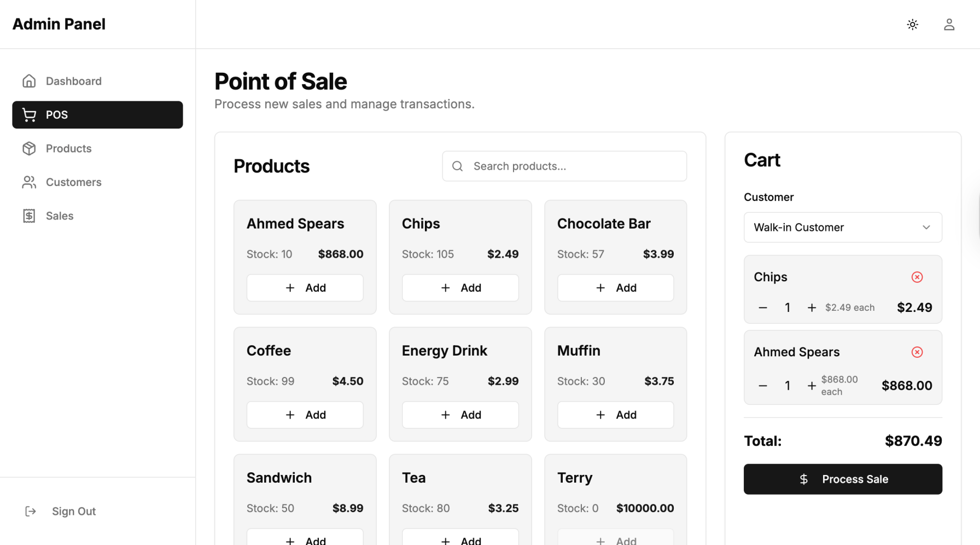Add Energy Drink to the cart
Screen dimensions: 980x545
[x=460, y=414]
